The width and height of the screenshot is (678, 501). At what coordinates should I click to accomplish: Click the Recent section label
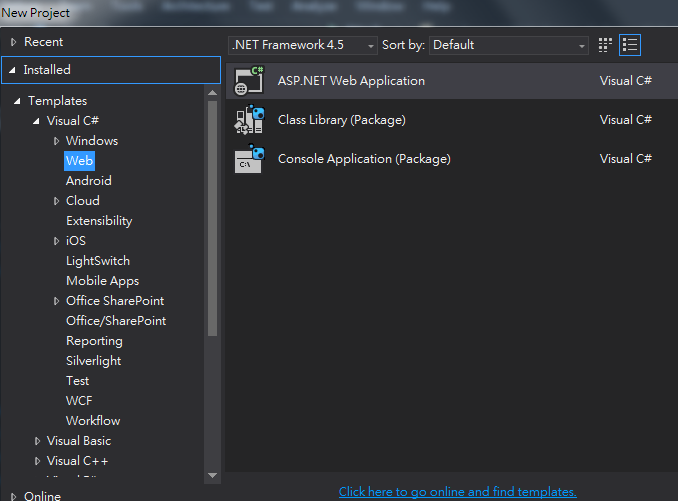tap(43, 42)
